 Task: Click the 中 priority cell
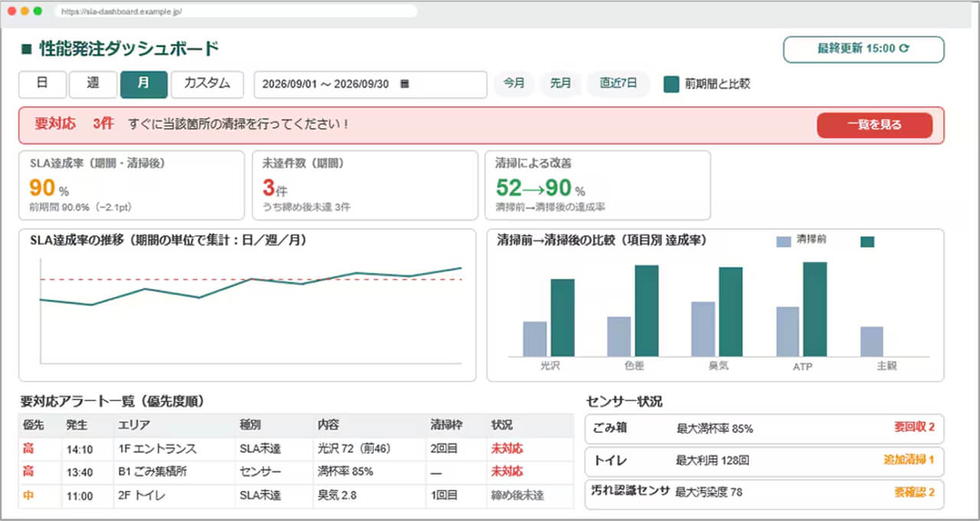pos(28,496)
